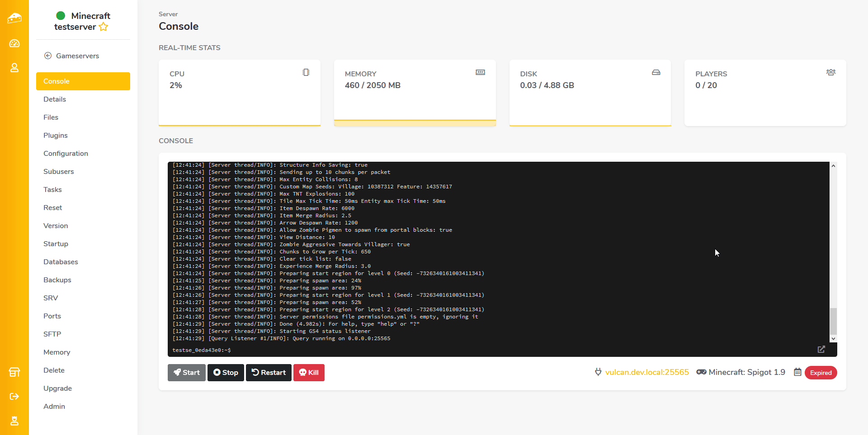This screenshot has height=435, width=868.
Task: Click the user profile icon in left rail
Action: [14, 68]
